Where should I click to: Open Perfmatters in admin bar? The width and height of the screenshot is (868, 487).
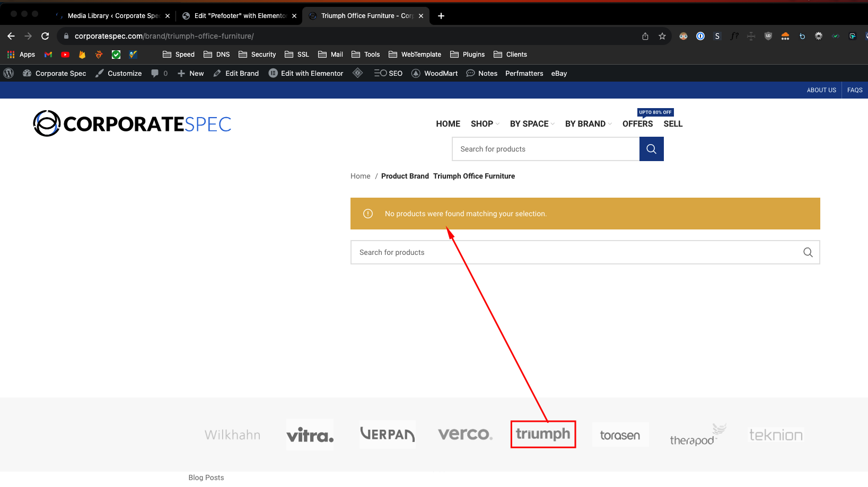(x=524, y=73)
